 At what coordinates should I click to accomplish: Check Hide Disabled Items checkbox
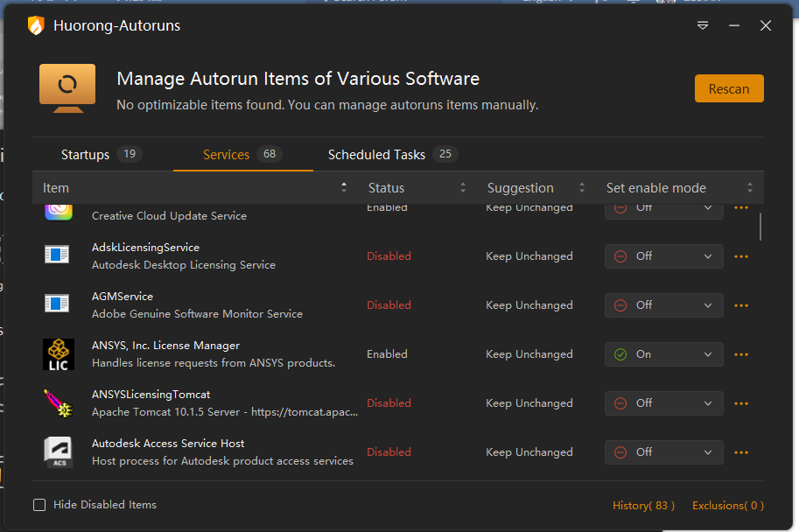(x=39, y=505)
